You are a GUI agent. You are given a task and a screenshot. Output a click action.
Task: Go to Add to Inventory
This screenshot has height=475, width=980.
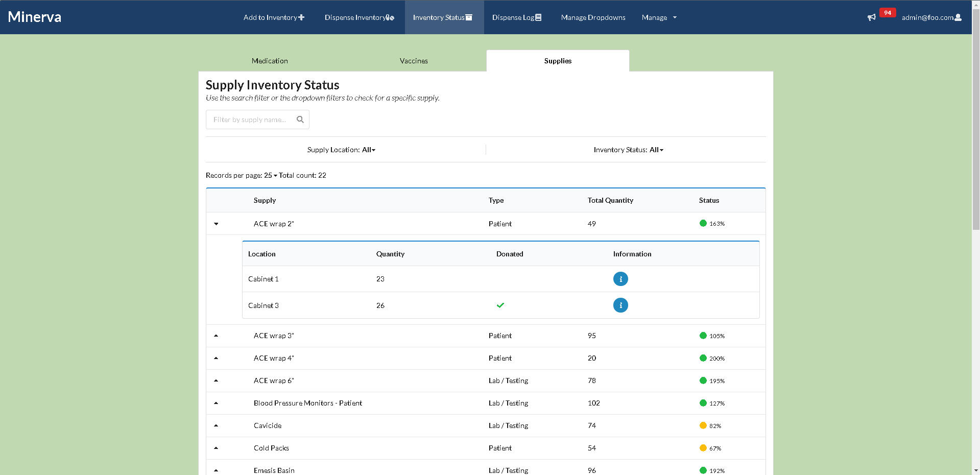274,17
